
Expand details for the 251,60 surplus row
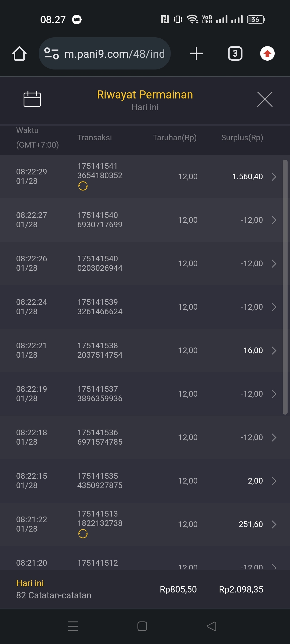point(274,524)
